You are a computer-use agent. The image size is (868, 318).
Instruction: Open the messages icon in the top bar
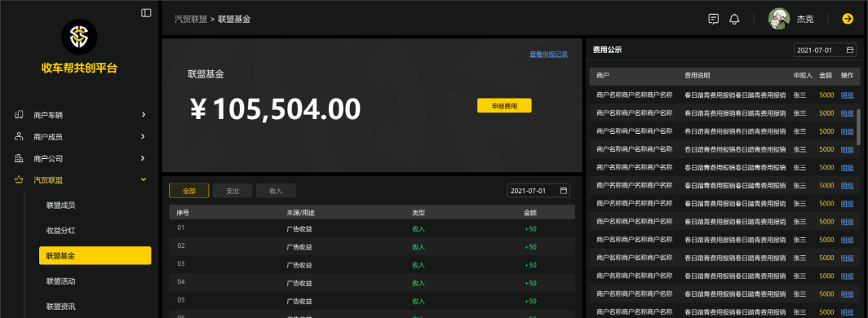714,19
